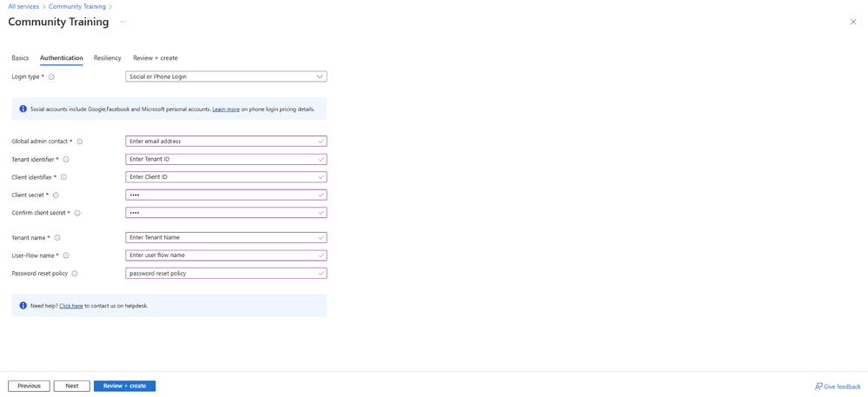The height and width of the screenshot is (397, 868).
Task: Click info icon beside User-Flow name
Action: coord(66,255)
